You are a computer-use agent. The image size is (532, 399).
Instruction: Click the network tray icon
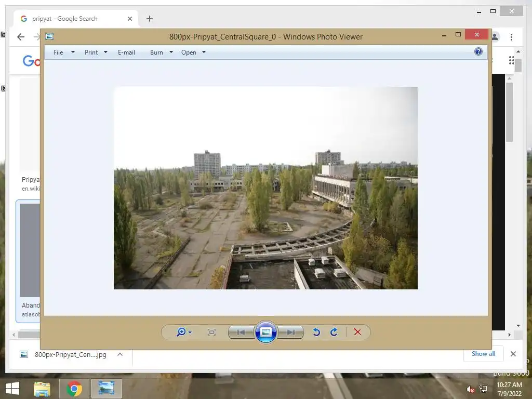point(483,389)
